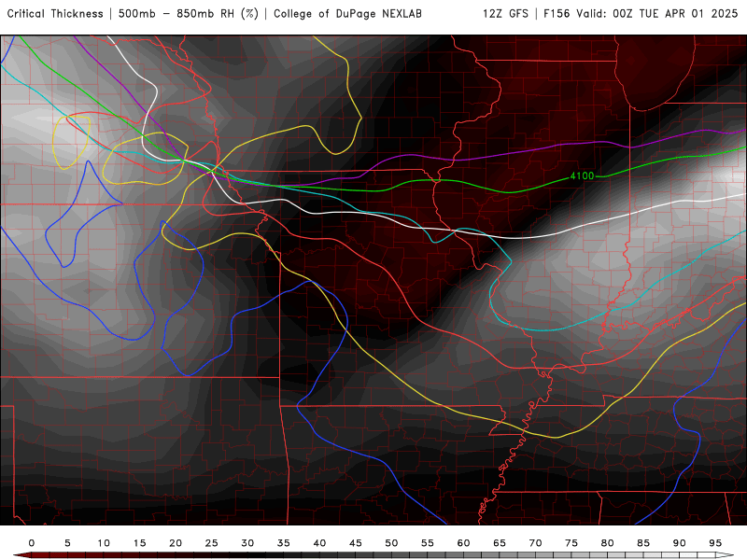This screenshot has width=747, height=560.
Task: Click the "F156" forecast hour text
Action: coord(557,14)
